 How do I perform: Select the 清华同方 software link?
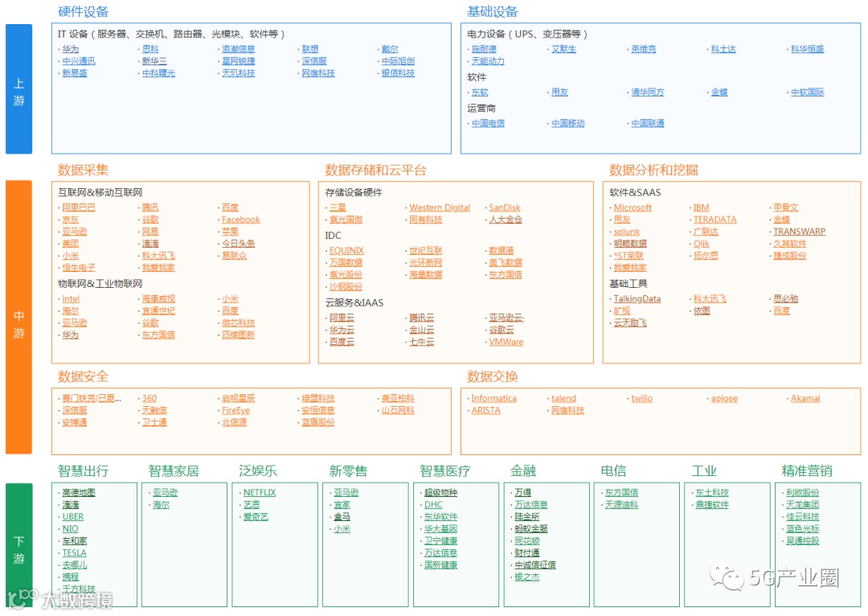click(648, 92)
